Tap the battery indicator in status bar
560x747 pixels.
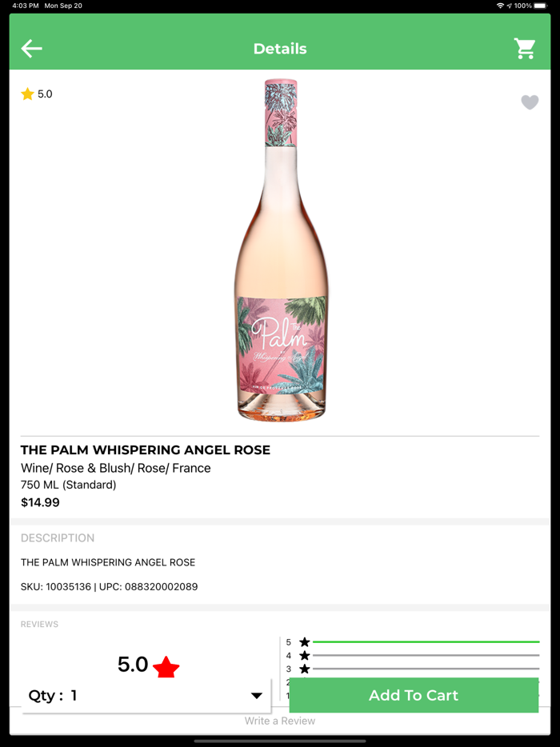541,6
